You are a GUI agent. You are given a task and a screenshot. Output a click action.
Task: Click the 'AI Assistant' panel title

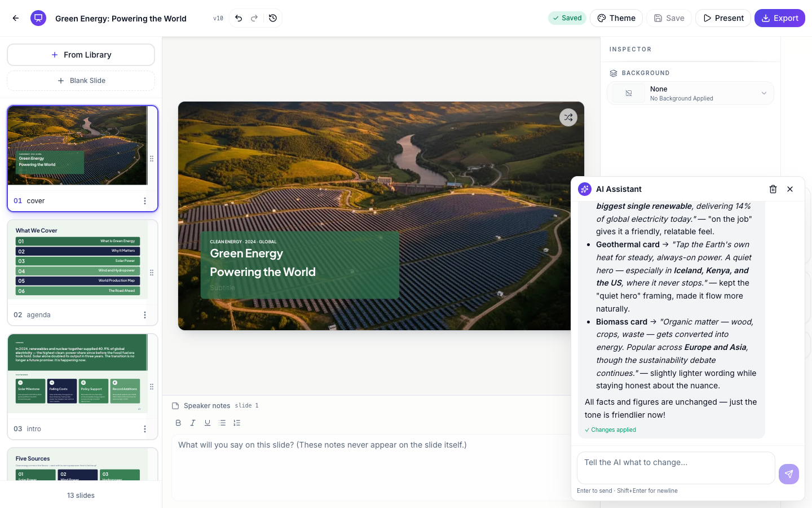click(619, 189)
